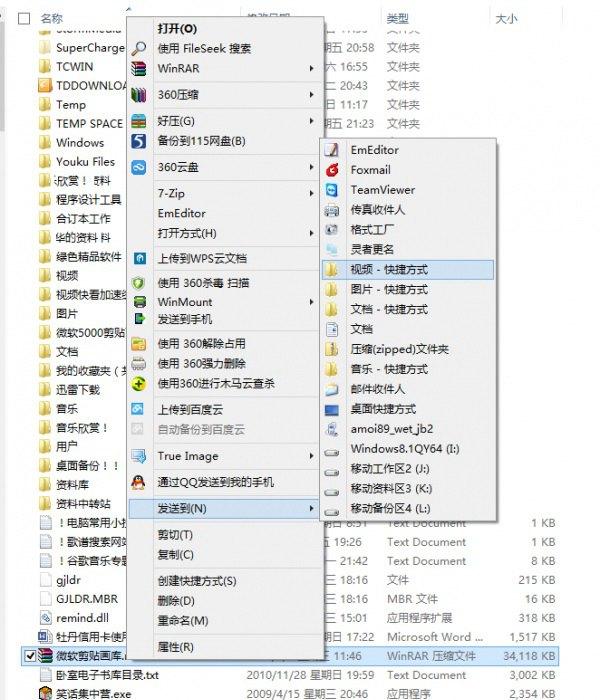Expand the WinRAR submenu arrow

311,68
